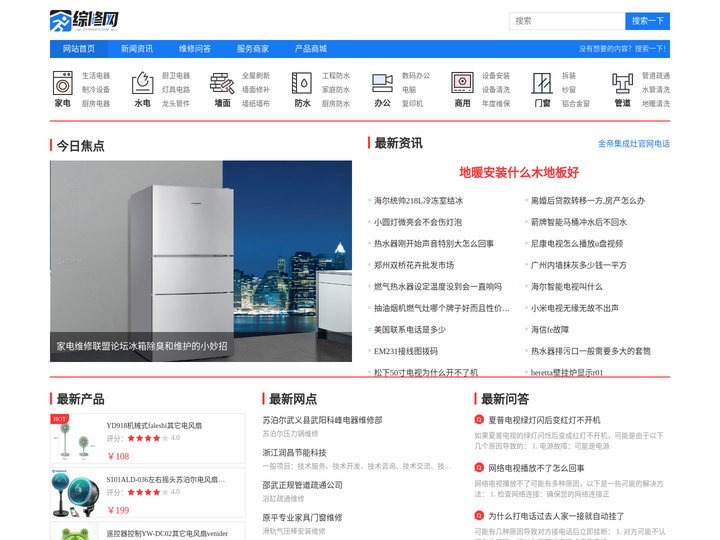The width and height of the screenshot is (720, 540).
Task: Open the 产品商城 navigation tab
Action: [311, 49]
